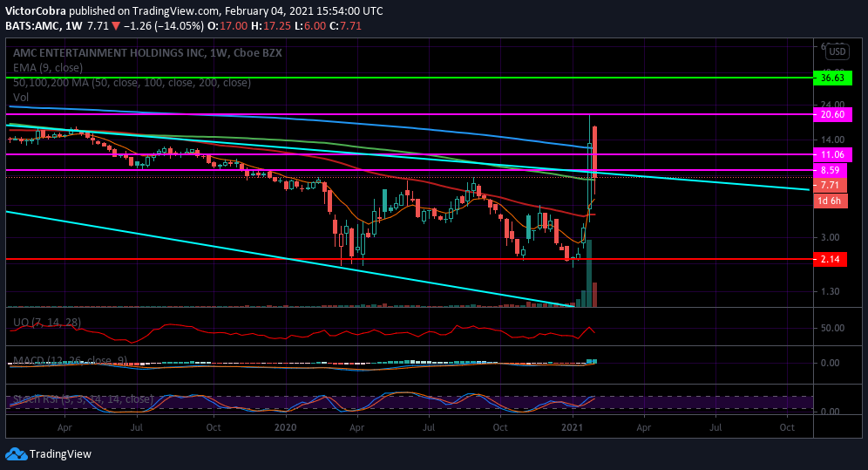Click the Stoch RSI indicator label

[83, 399]
